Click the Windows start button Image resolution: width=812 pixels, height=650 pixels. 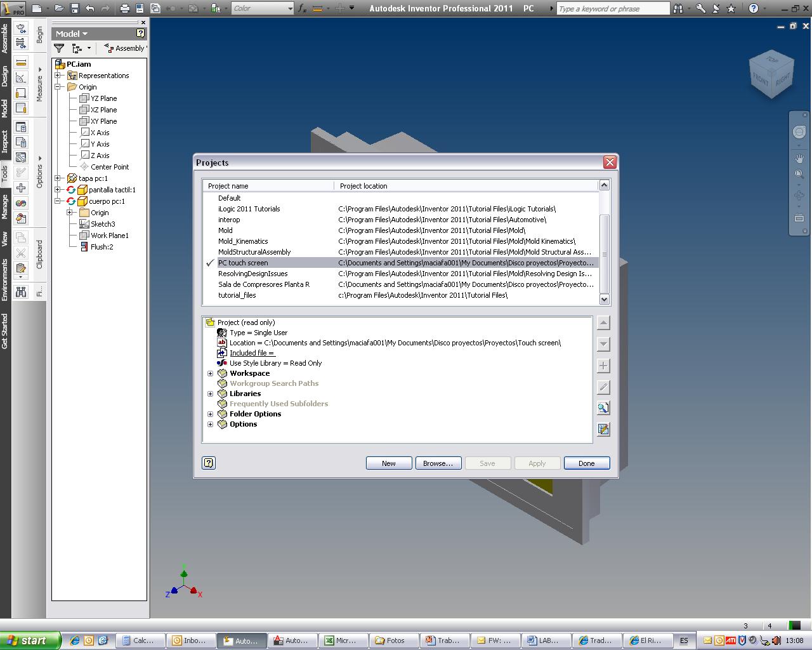30,640
